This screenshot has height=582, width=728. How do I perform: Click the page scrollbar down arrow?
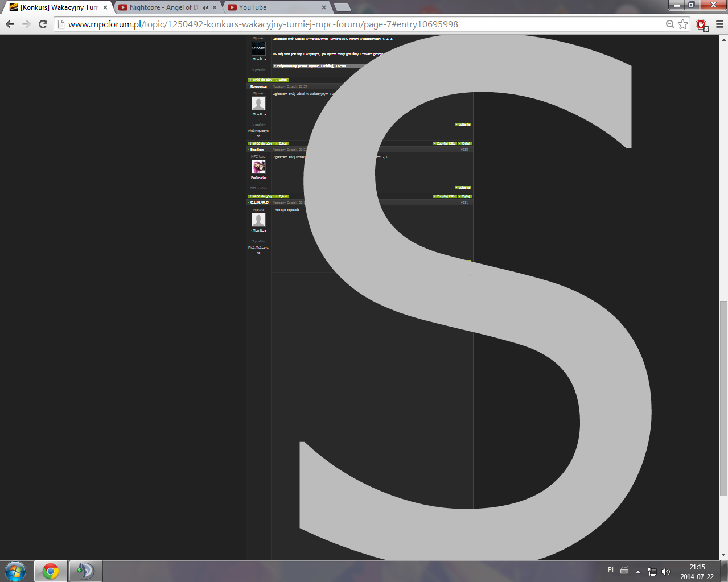pyautogui.click(x=723, y=555)
